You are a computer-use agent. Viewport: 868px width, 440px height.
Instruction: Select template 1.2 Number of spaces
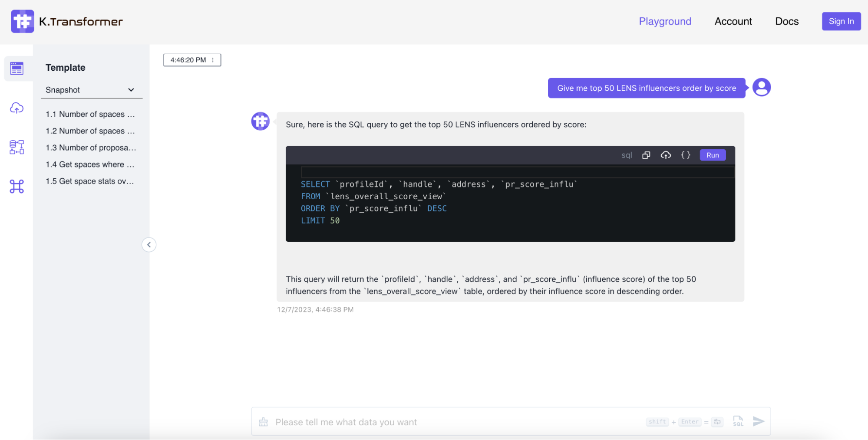(90, 131)
